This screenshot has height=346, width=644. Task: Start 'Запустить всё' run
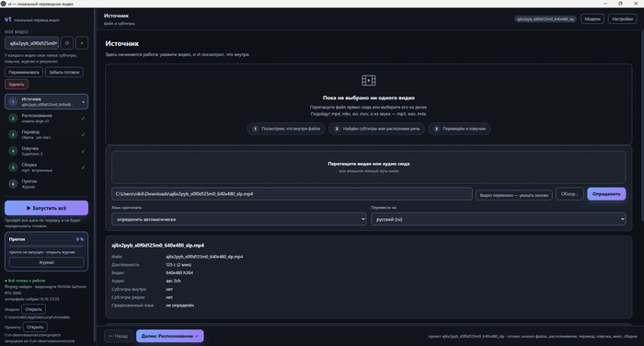pyautogui.click(x=46, y=208)
